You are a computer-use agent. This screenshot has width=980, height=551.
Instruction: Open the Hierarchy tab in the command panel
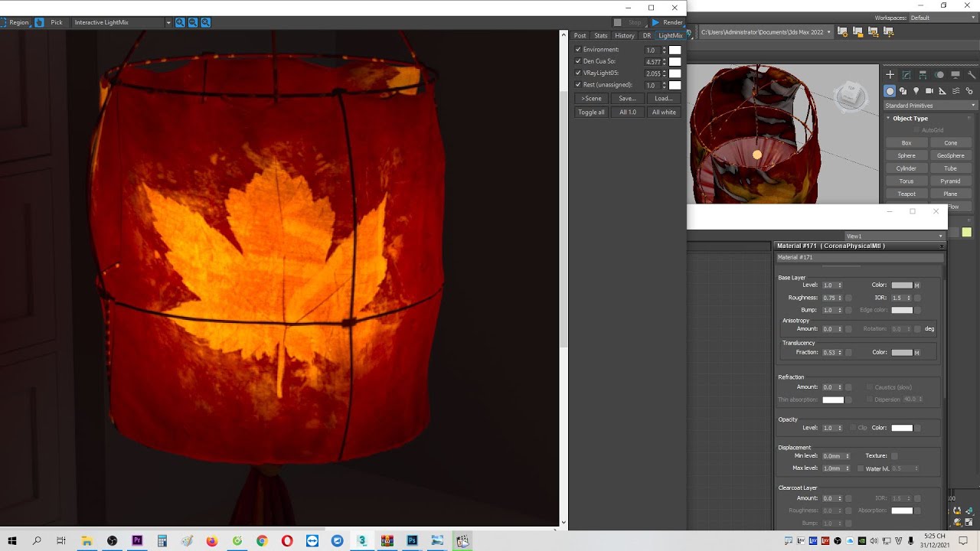coord(923,74)
